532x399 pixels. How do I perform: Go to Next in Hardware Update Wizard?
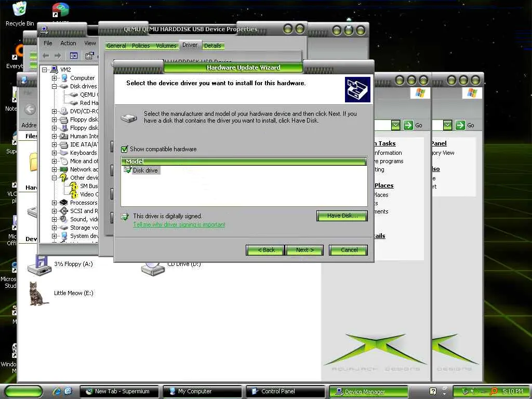(304, 250)
